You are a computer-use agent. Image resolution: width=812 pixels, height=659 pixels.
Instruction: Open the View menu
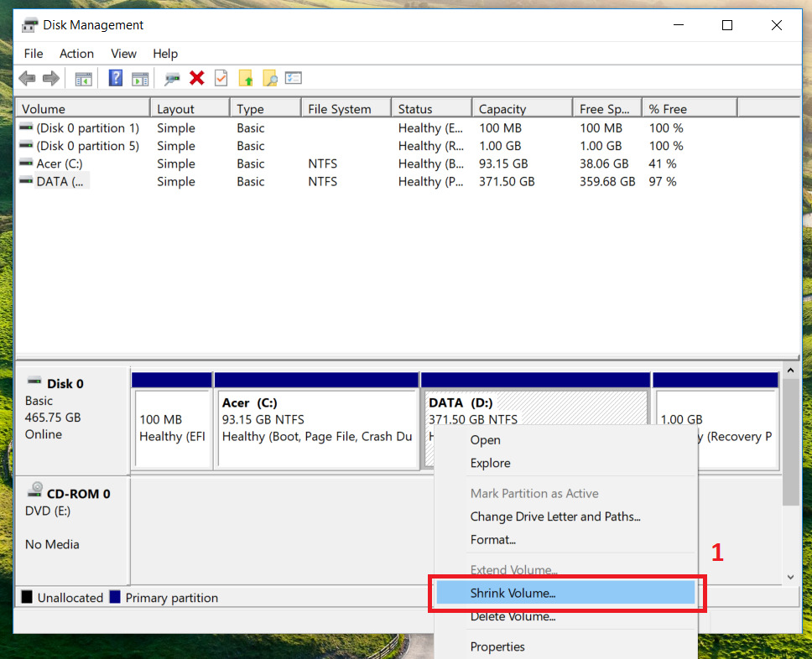(123, 54)
